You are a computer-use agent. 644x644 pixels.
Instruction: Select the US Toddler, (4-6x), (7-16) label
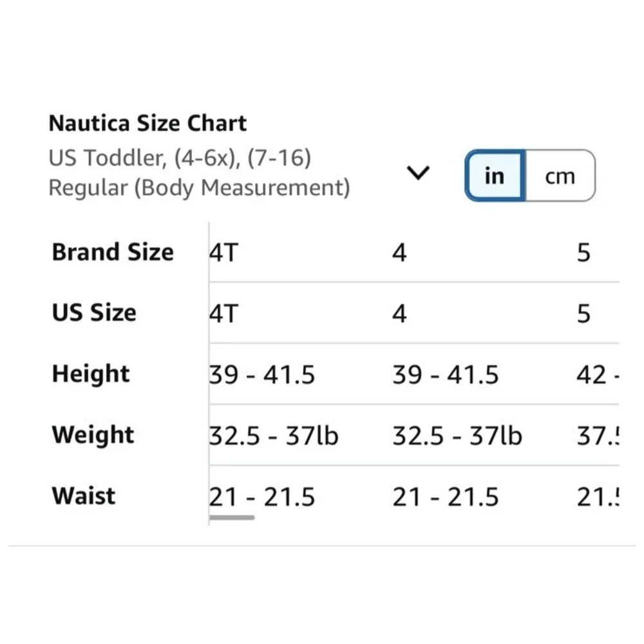179,156
